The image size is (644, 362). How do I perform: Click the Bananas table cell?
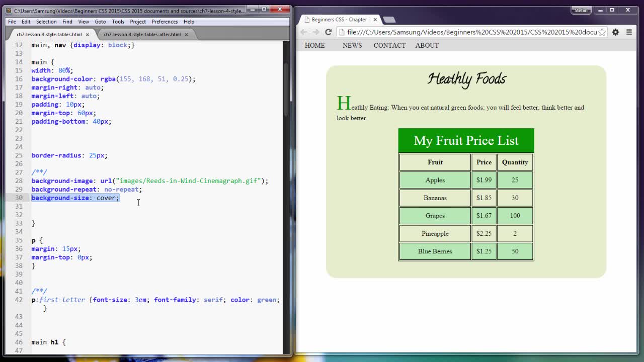[435, 198]
